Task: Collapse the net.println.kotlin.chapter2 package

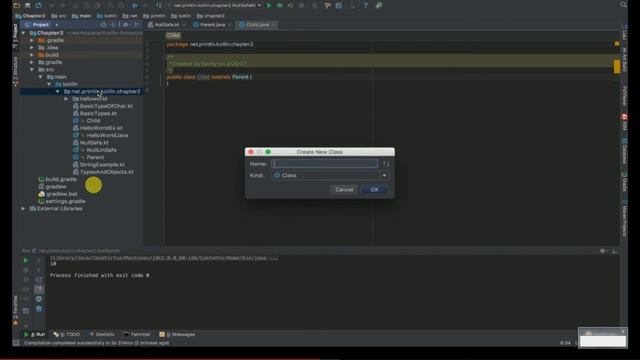Action: point(58,91)
